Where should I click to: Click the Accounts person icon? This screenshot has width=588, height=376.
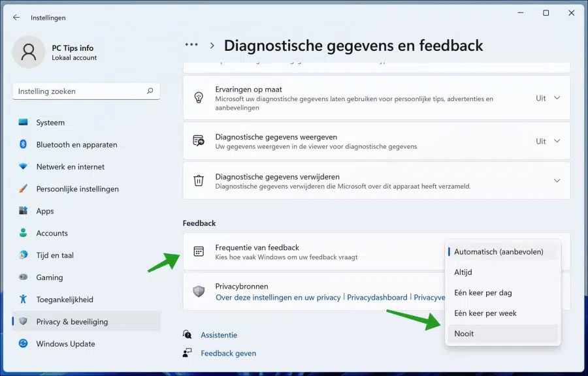pos(24,232)
